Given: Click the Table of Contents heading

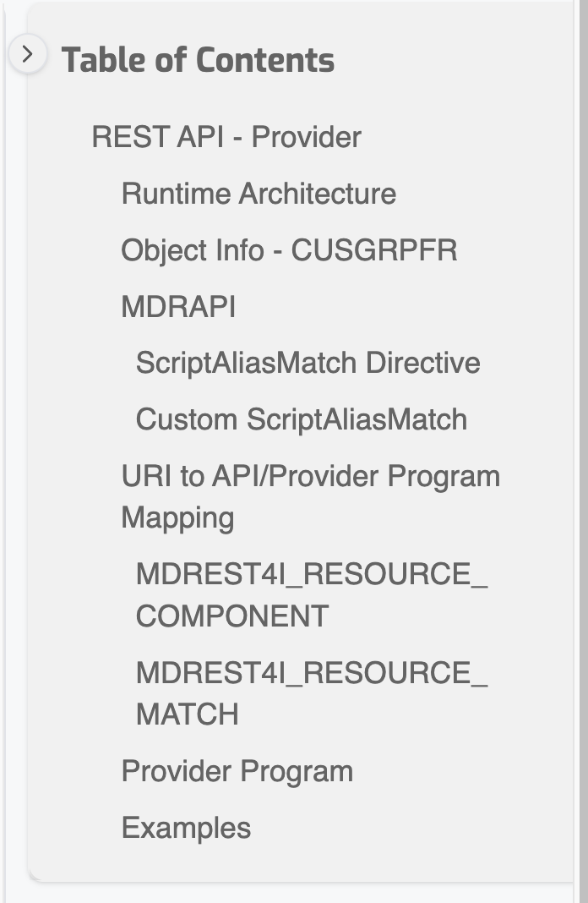Looking at the screenshot, I should click(x=198, y=60).
